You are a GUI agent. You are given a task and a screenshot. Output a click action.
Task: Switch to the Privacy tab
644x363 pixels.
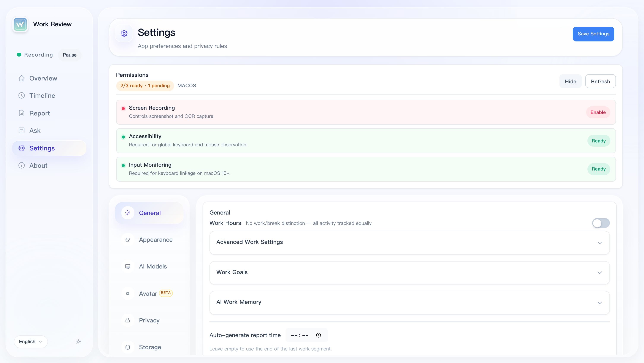pos(149,320)
